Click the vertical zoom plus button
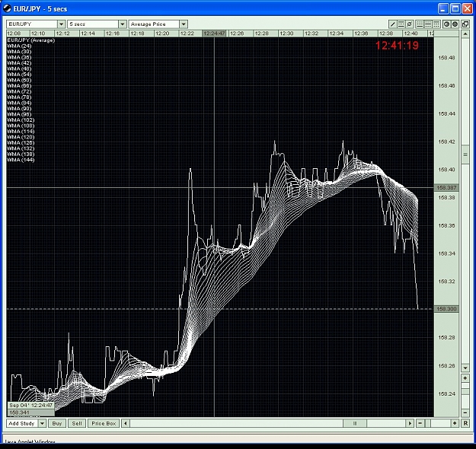 [x=465, y=378]
